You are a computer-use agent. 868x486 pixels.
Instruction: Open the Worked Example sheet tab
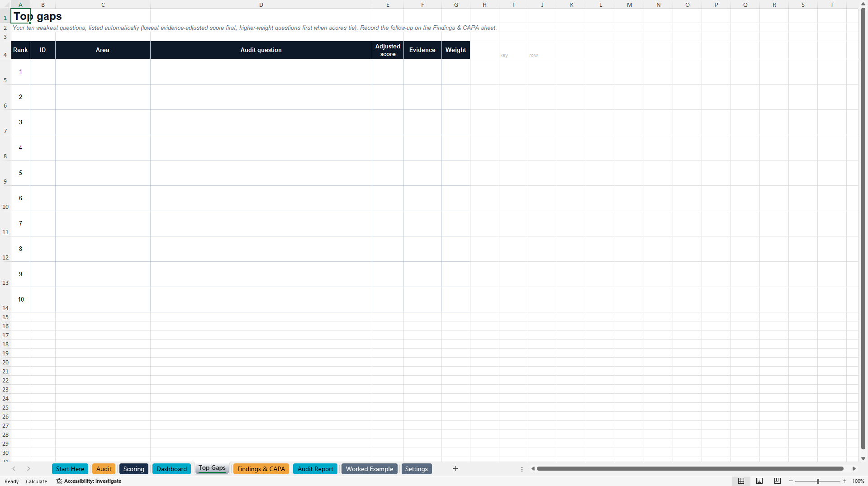370,469
